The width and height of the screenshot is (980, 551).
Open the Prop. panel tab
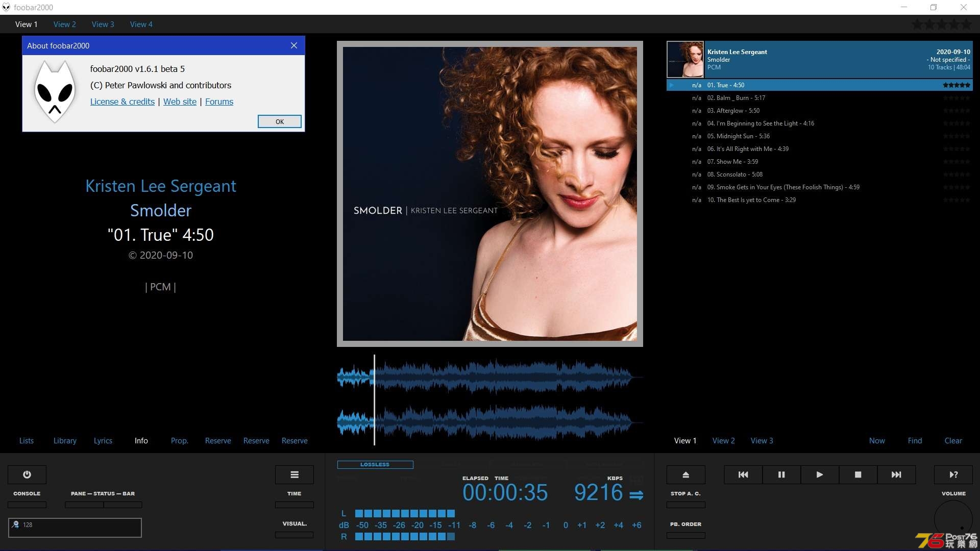click(180, 440)
